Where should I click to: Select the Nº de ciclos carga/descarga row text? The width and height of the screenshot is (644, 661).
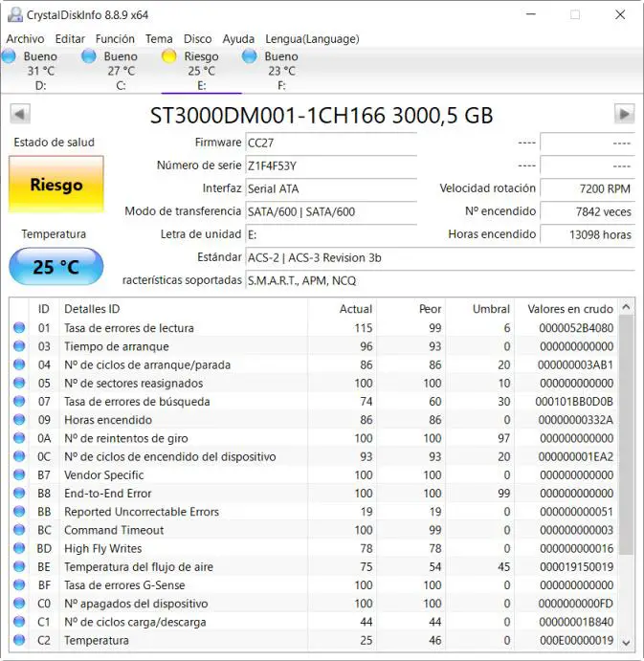point(135,622)
